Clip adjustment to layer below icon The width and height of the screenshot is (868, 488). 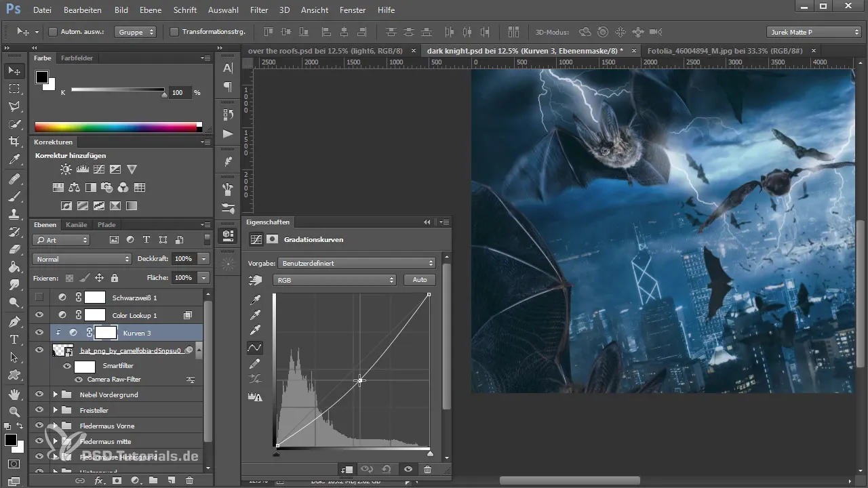347,469
